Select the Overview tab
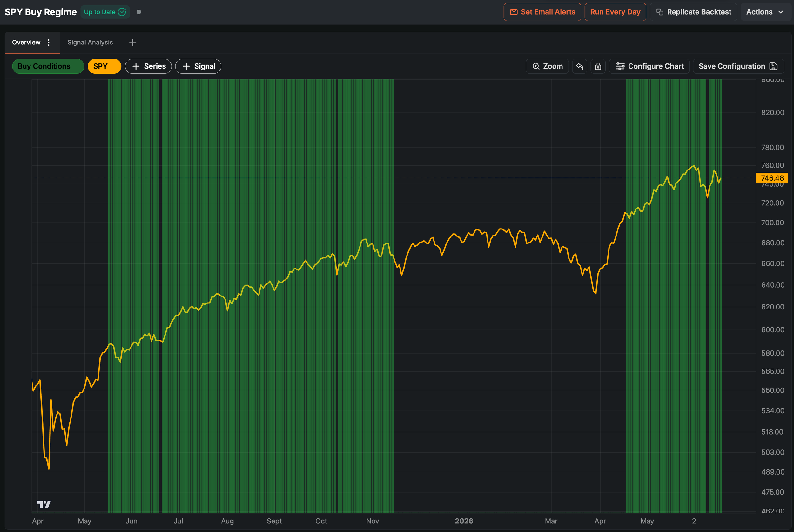 tap(26, 43)
